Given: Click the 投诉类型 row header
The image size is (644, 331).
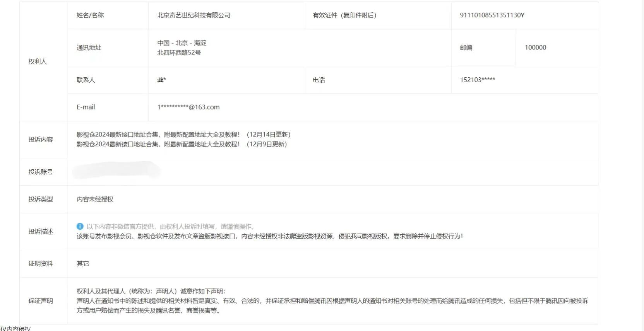Looking at the screenshot, I should click(x=41, y=199).
